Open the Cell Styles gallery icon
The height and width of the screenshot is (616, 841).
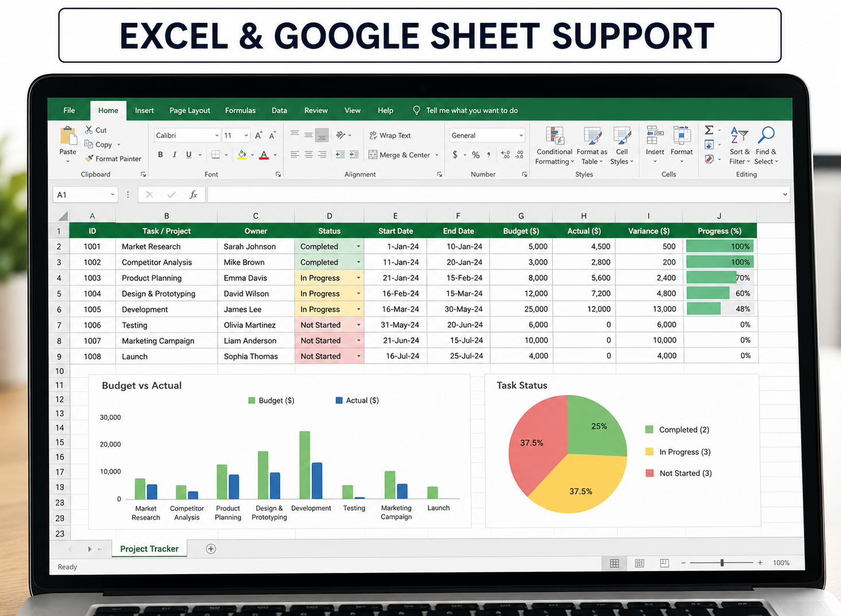click(x=622, y=136)
